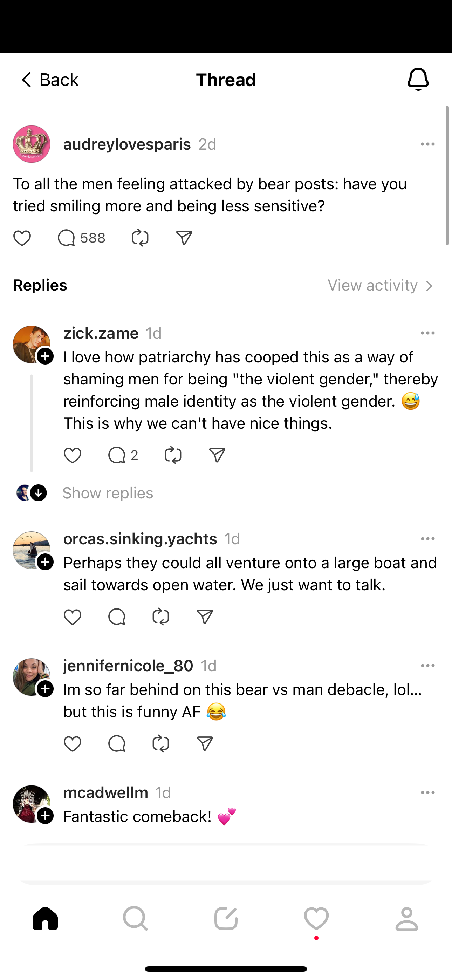Tap the notification bell icon
452x980 pixels.
(x=418, y=79)
